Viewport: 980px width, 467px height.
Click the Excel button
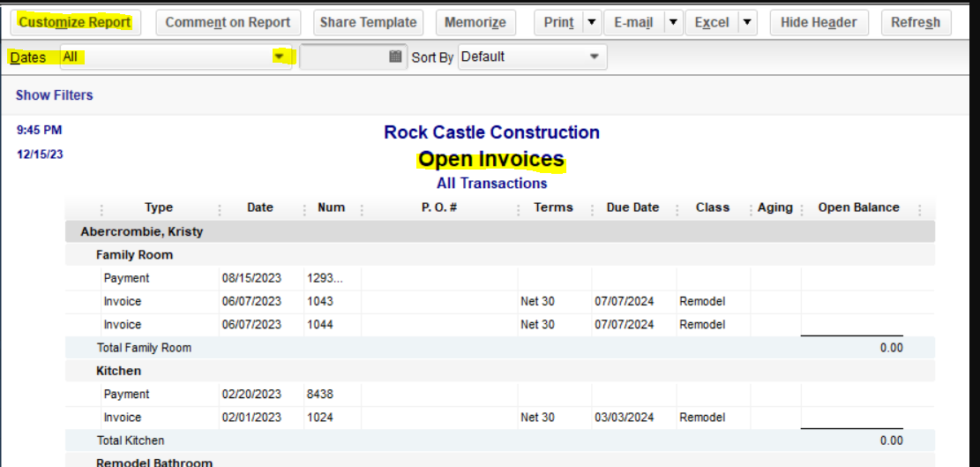click(711, 22)
